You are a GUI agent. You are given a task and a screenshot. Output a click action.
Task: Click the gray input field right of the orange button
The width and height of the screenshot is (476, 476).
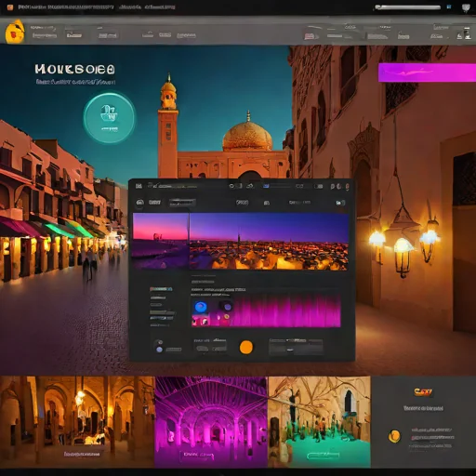point(296,347)
